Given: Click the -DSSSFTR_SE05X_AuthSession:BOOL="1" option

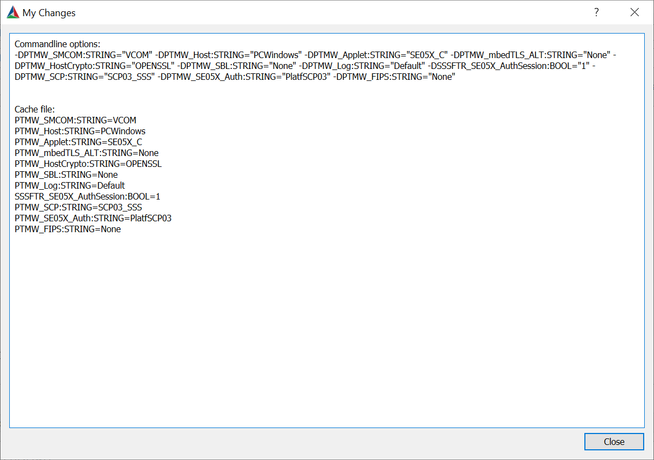Looking at the screenshot, I should coord(508,66).
